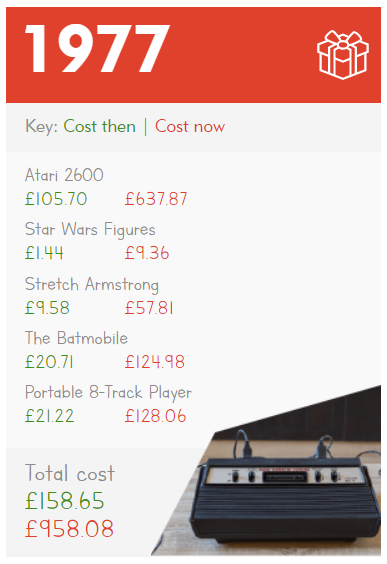Click The Batmobile then-price £20.71
Image resolution: width=387 pixels, height=564 pixels.
pyautogui.click(x=49, y=362)
